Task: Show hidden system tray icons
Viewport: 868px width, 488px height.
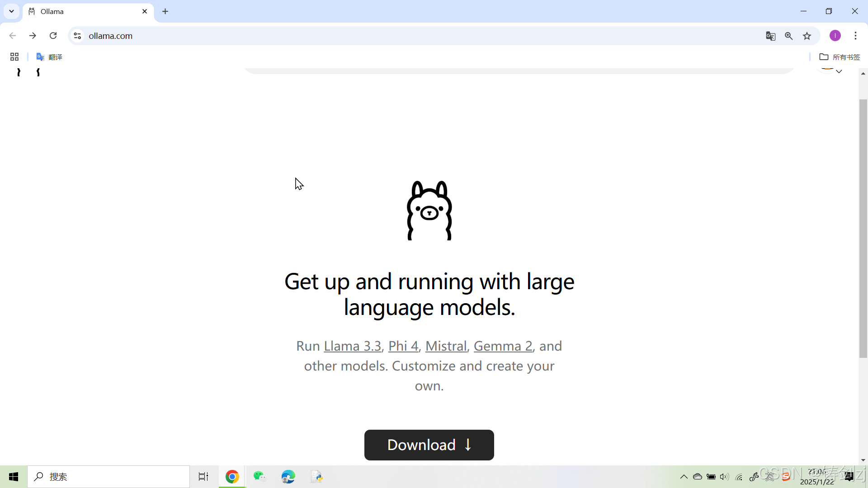Action: coord(684,477)
